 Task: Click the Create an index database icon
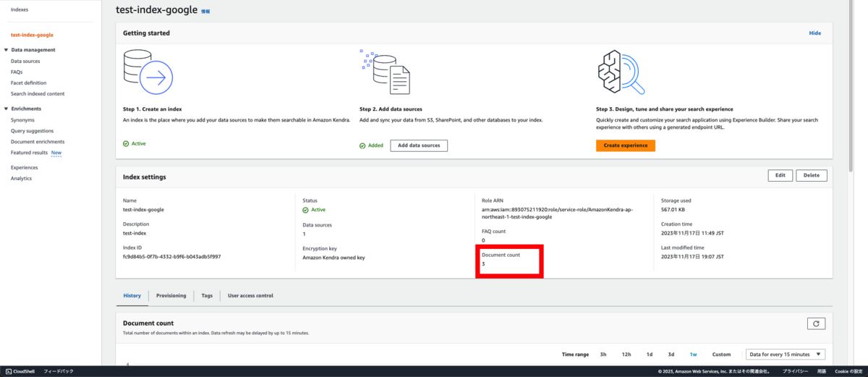[148, 71]
